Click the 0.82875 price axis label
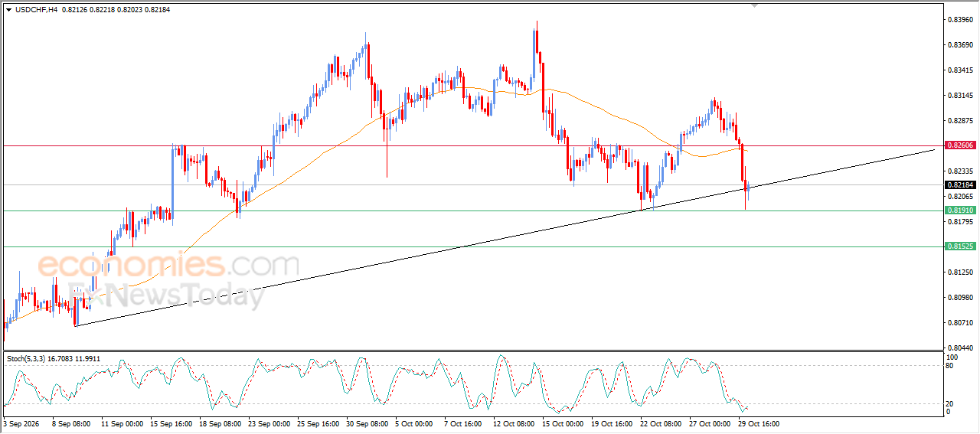 click(x=960, y=120)
